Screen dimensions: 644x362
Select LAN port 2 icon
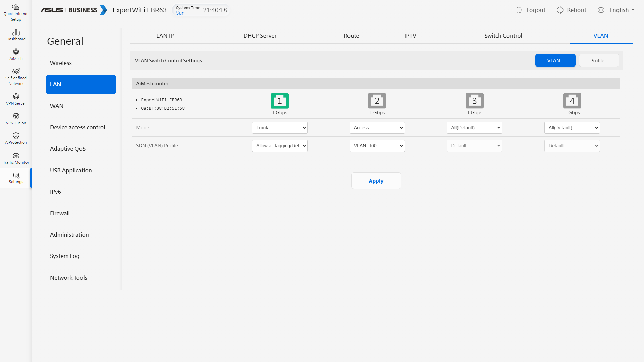(x=377, y=101)
